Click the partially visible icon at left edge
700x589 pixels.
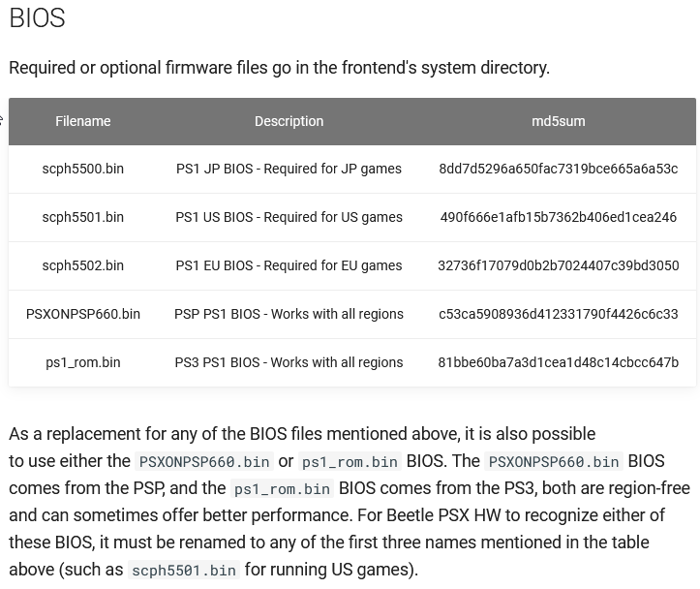(1, 120)
